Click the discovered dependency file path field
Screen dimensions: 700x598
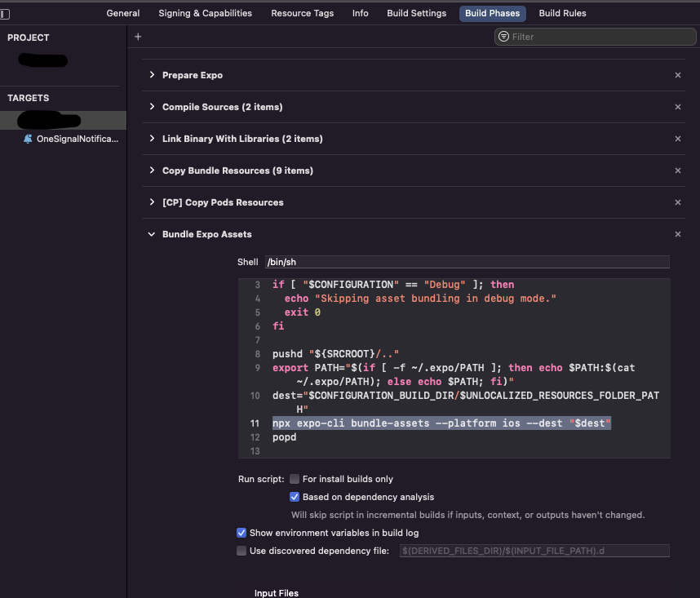pyautogui.click(x=534, y=551)
